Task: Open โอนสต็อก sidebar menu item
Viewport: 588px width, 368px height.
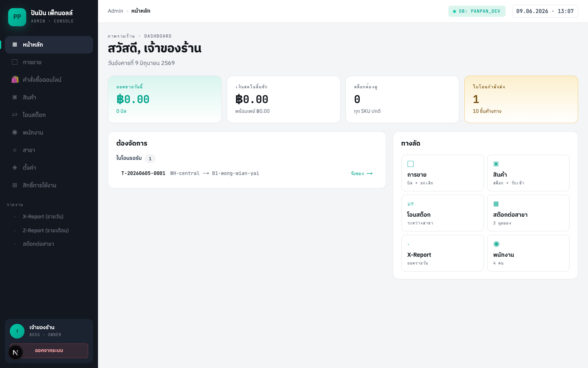Action: [x=49, y=115]
